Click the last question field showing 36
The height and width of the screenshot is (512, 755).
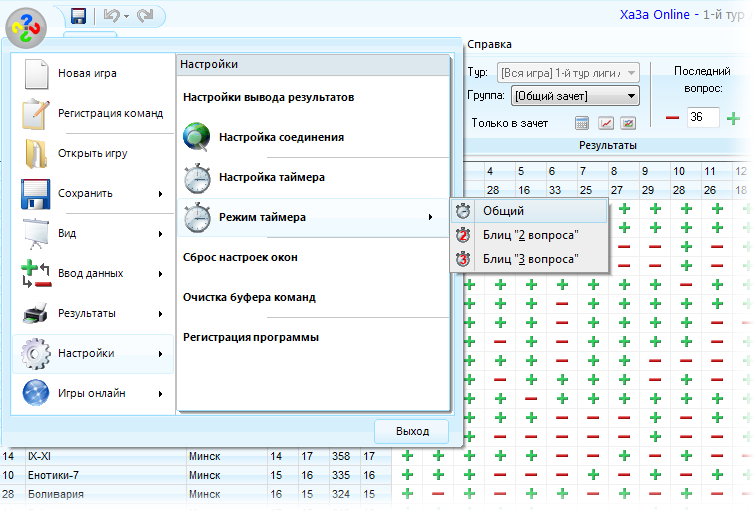point(703,117)
